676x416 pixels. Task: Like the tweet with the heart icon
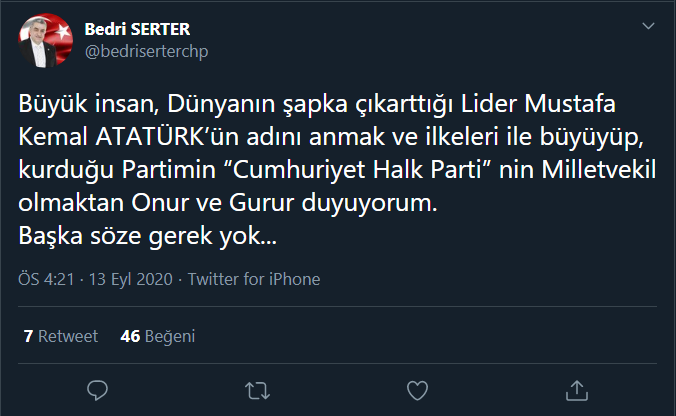point(417,387)
